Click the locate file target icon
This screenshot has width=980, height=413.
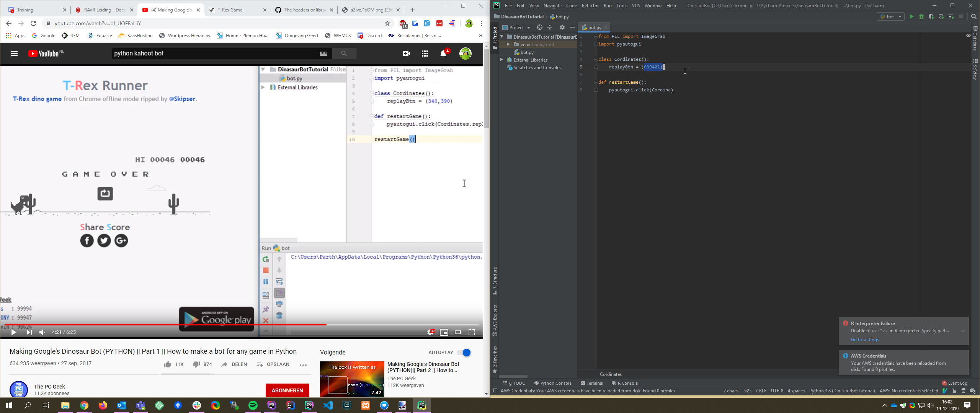[539, 27]
